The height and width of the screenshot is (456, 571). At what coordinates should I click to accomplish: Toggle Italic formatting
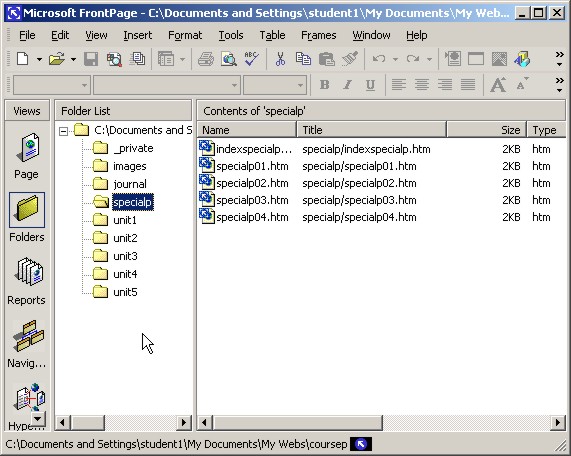coord(347,85)
